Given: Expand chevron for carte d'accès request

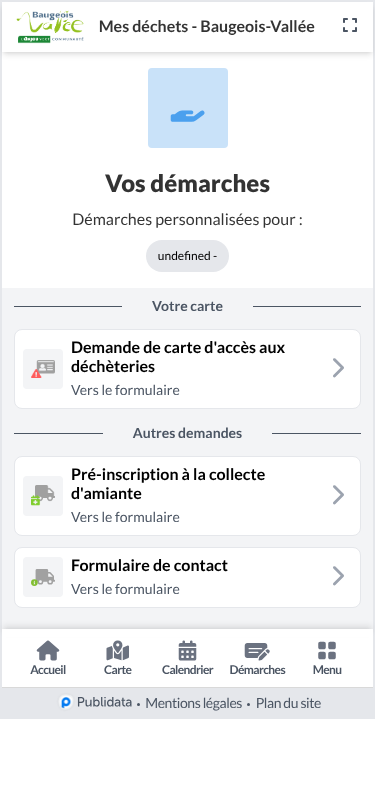Looking at the screenshot, I should pos(338,368).
